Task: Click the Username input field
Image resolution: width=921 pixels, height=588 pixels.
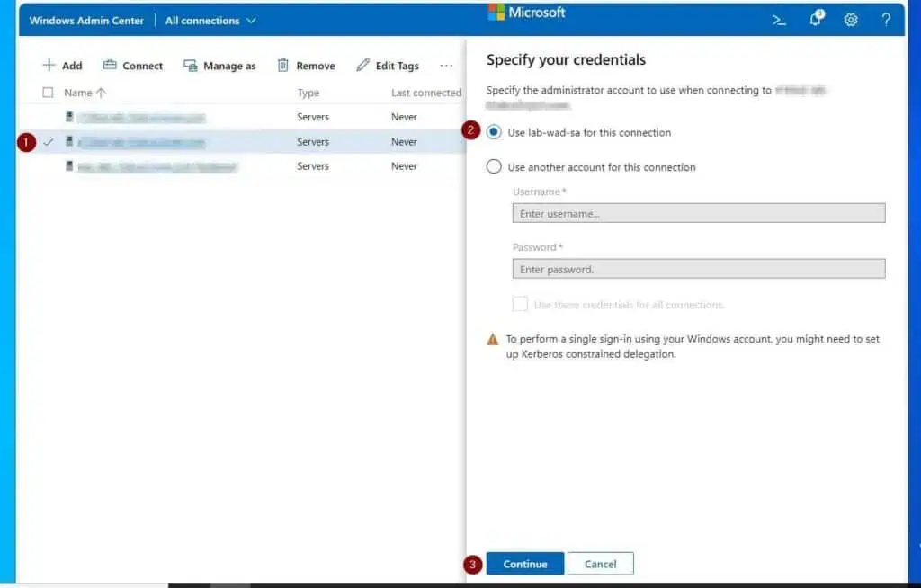Action: click(x=698, y=213)
